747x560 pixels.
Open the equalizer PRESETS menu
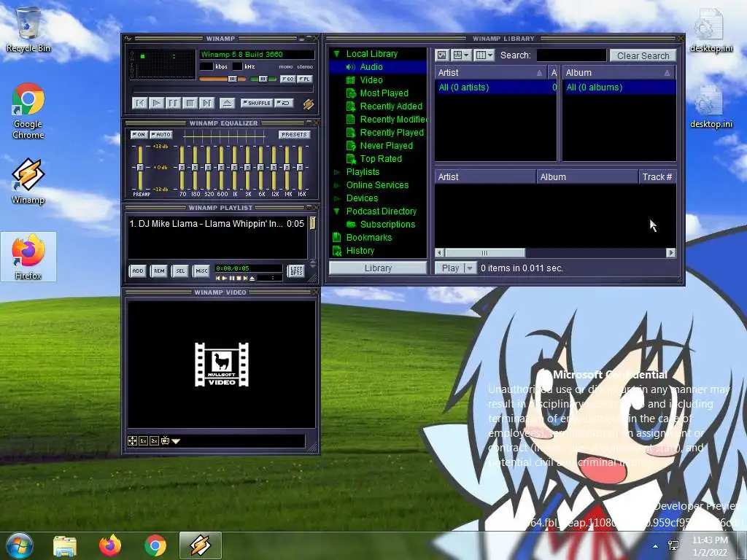pos(294,135)
